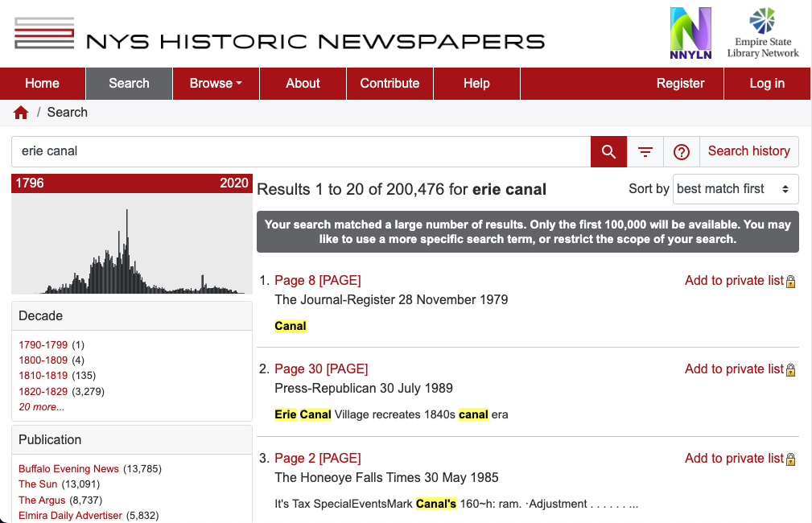Click 'Press-Republican 30 July 1989' text
Image resolution: width=812 pixels, height=523 pixels.
[x=364, y=389]
